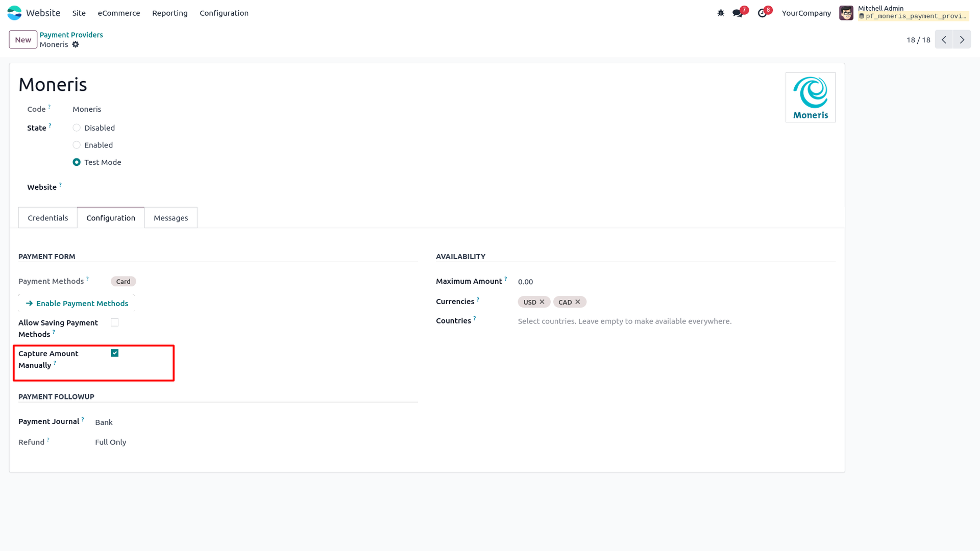980x551 pixels.
Task: Click the AVAILABILITY section heading
Action: pyautogui.click(x=460, y=257)
